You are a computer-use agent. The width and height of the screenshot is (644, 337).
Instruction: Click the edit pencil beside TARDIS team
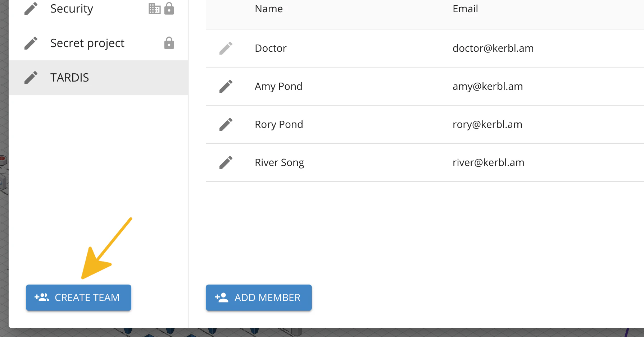click(x=31, y=78)
